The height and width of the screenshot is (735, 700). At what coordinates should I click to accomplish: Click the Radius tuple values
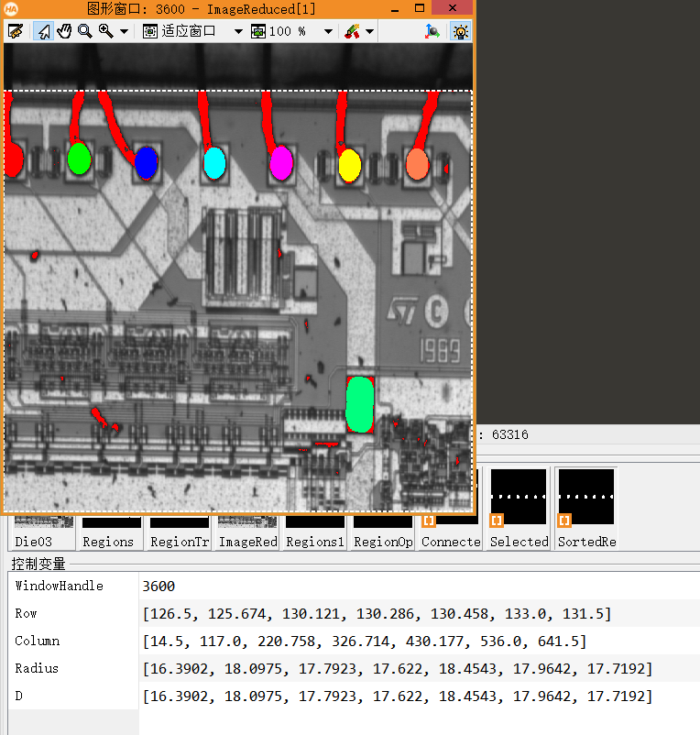click(398, 669)
